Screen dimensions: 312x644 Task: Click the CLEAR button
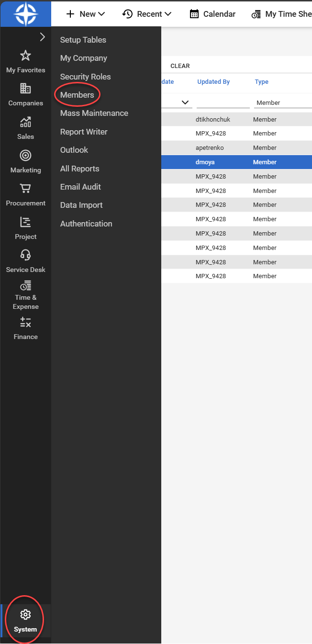point(180,66)
